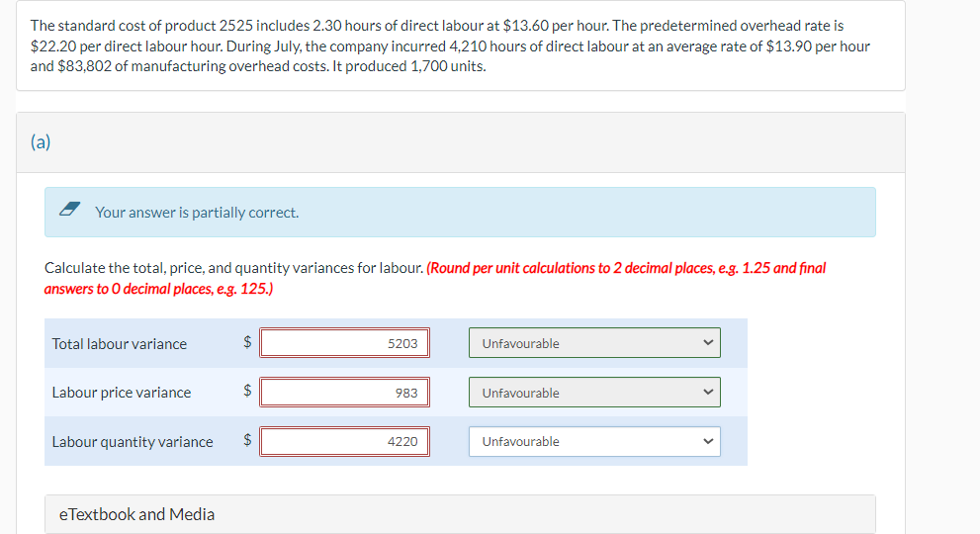This screenshot has height=534, width=980.
Task: Click the problem statement about product 2525
Action: tap(450, 45)
